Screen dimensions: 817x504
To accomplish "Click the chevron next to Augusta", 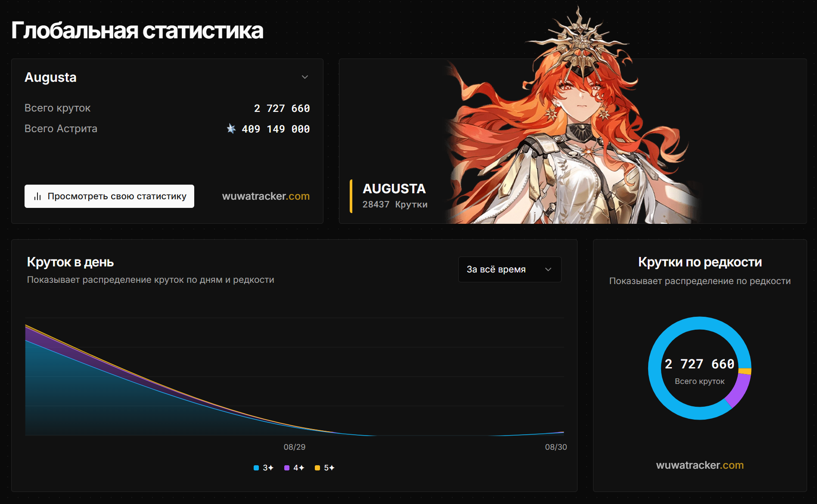I will [305, 77].
